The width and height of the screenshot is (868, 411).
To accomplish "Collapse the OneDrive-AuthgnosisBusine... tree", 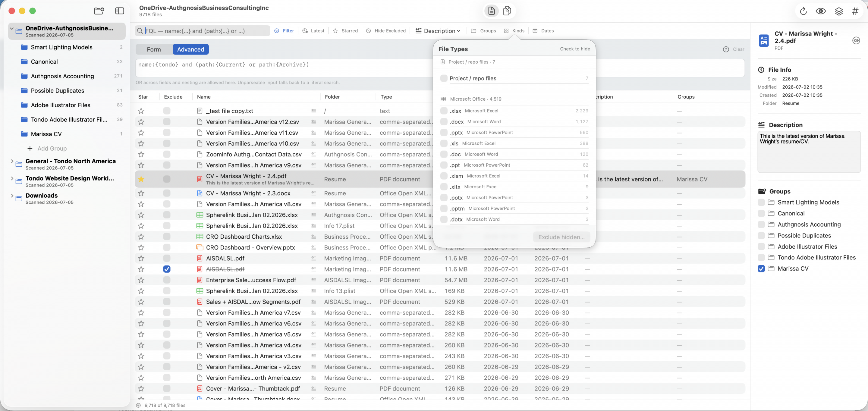I will point(12,29).
